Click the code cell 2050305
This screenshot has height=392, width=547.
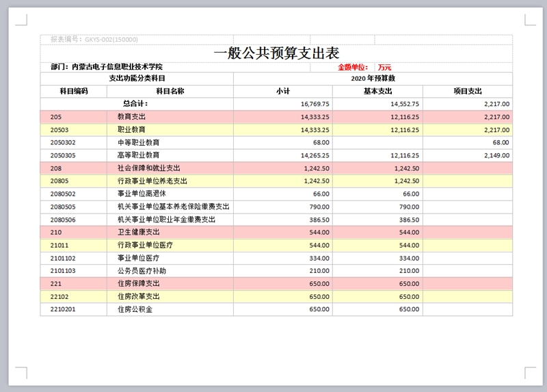[x=63, y=155]
